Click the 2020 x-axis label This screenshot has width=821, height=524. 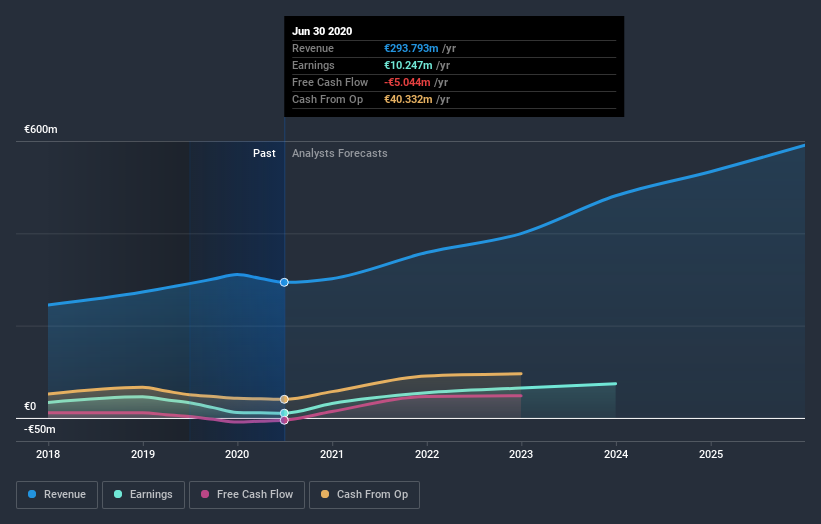click(237, 454)
